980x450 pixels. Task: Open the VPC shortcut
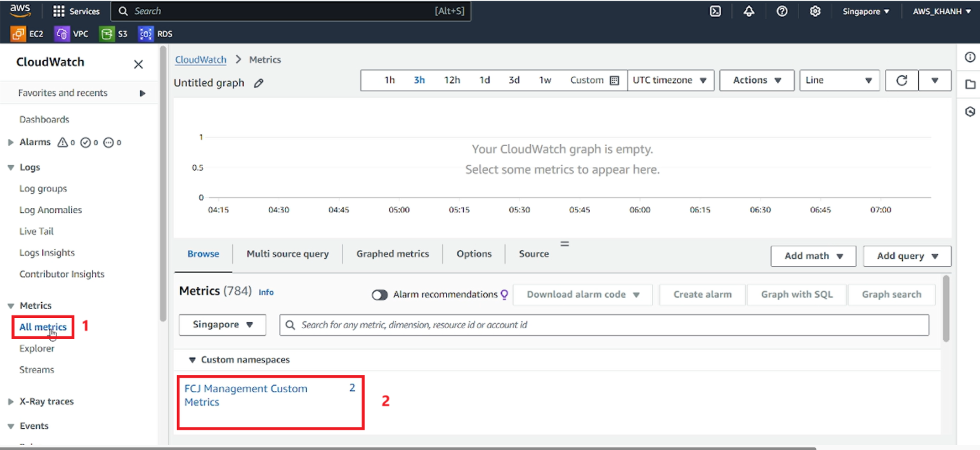pyautogui.click(x=71, y=34)
